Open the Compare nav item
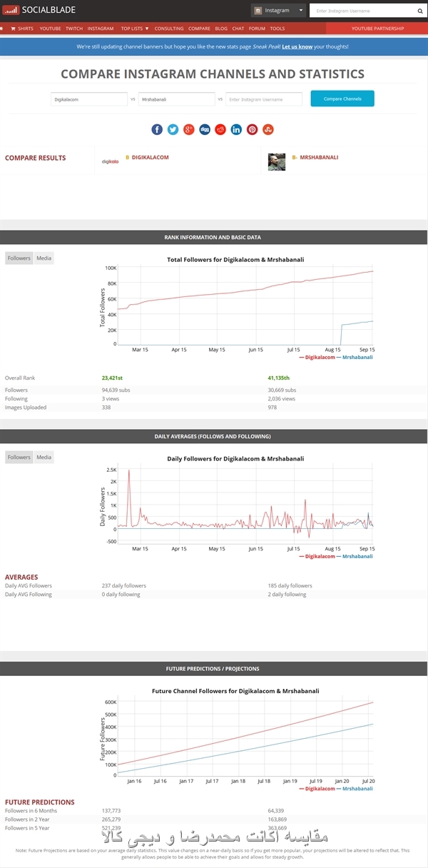 click(x=199, y=29)
